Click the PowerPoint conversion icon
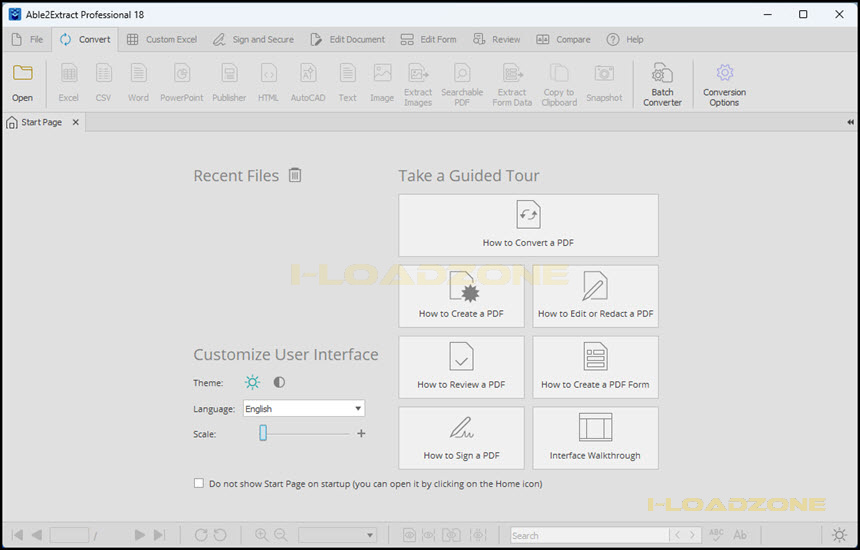Image resolution: width=860 pixels, height=550 pixels. (x=182, y=73)
